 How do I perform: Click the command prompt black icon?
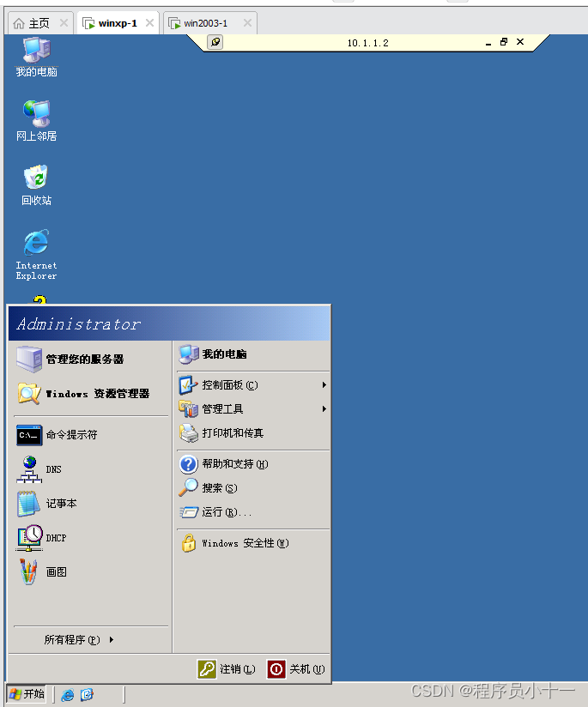[x=29, y=436]
